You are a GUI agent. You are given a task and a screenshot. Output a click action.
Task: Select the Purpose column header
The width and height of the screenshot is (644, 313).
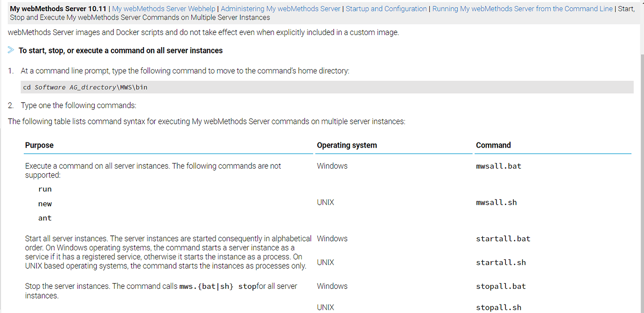(x=39, y=145)
